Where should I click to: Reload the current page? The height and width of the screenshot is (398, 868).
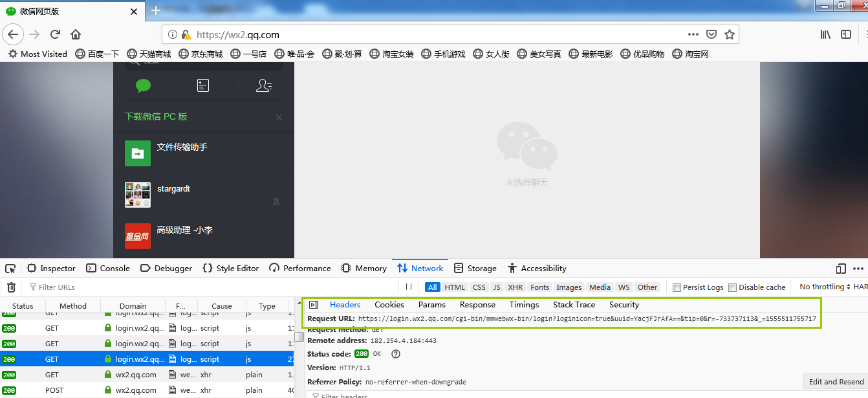click(x=55, y=34)
